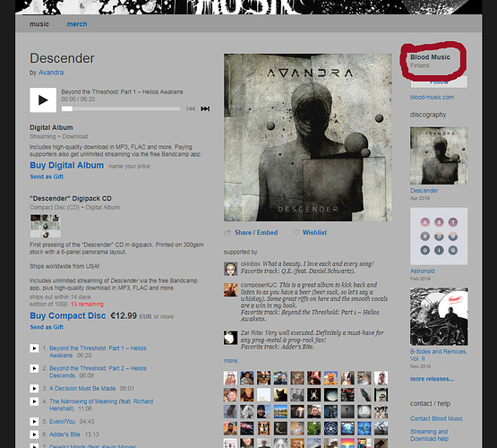The width and height of the screenshot is (497, 448).
Task: Play track 2 Beyond the Threshold Part 2
Action: pos(34,368)
